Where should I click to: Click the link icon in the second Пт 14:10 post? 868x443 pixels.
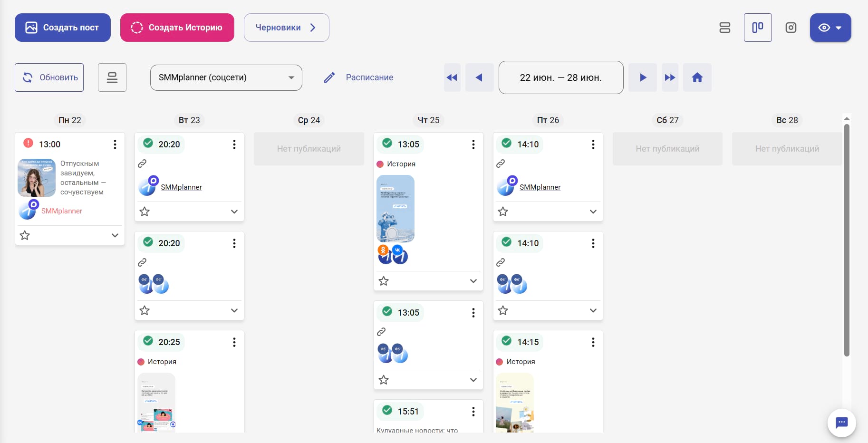(x=501, y=262)
